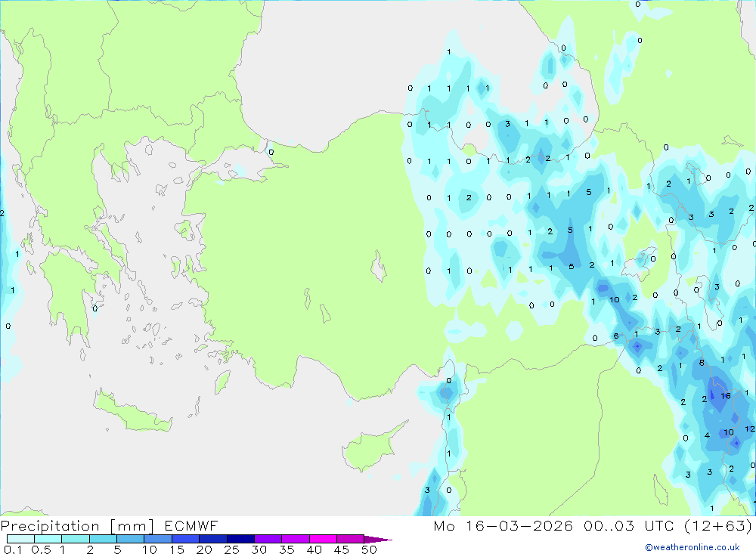
Task: Click the '0.1' legend label
Action: [13, 549]
